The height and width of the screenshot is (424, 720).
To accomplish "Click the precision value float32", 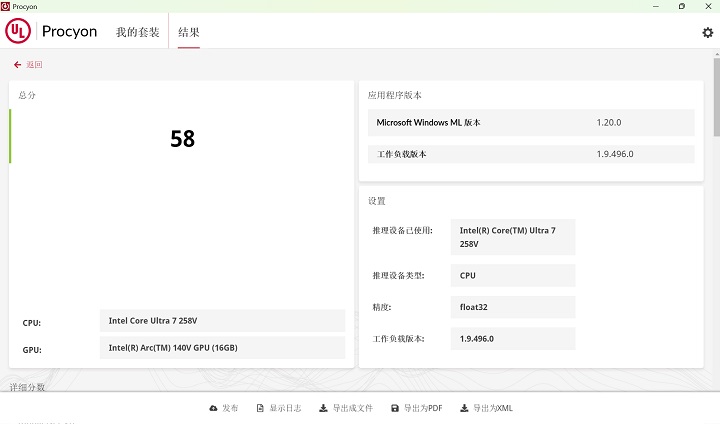I will (512, 307).
